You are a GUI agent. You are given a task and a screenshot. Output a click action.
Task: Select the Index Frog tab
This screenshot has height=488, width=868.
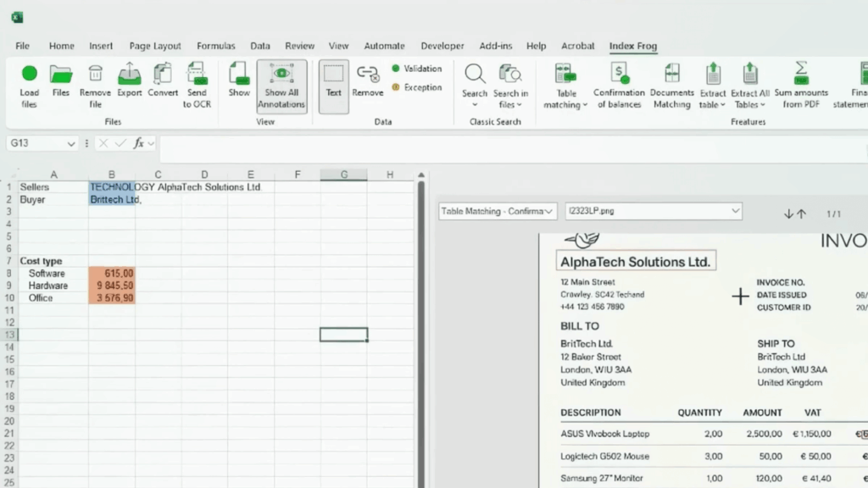(632, 46)
